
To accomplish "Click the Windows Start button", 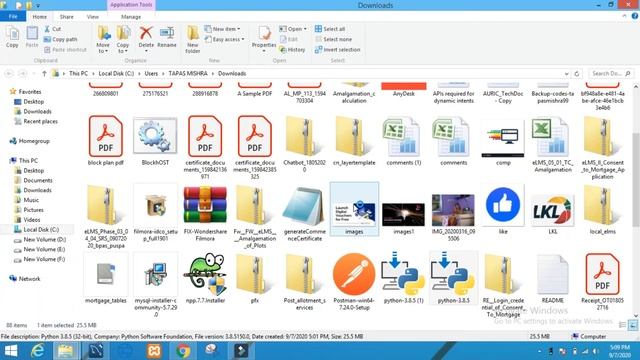I will point(11,351).
